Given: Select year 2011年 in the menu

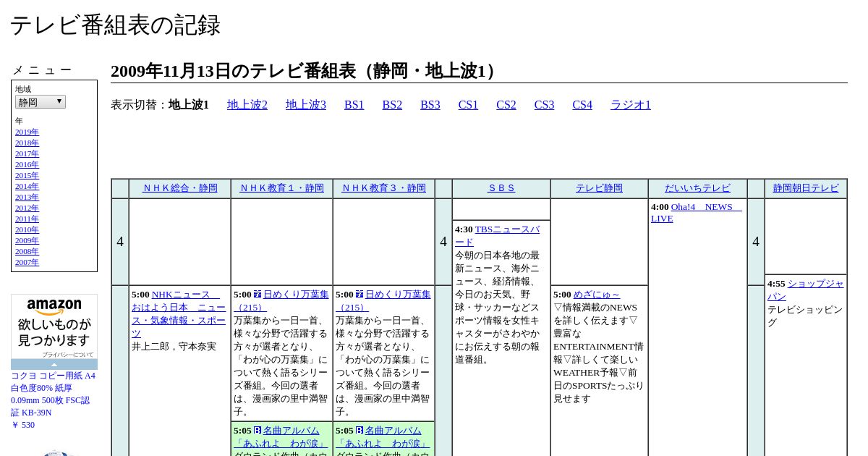Looking at the screenshot, I should pos(27,219).
